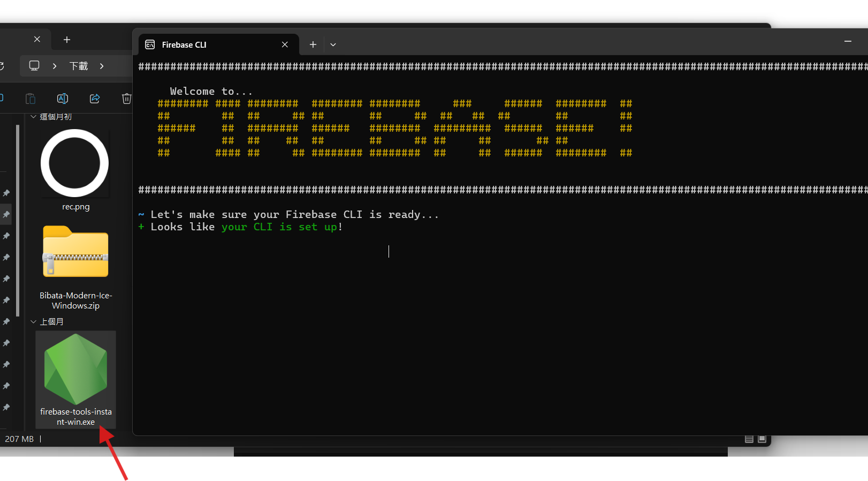Screen dimensions: 868x481
Task: Click the paste clipboard icon in Explorer toolbar
Action: 31,99
